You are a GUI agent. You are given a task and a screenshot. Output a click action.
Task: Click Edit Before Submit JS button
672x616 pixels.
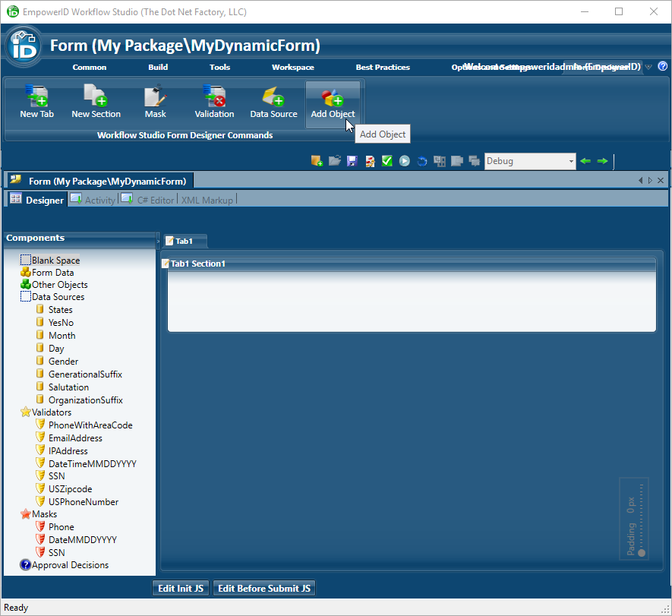coord(263,589)
